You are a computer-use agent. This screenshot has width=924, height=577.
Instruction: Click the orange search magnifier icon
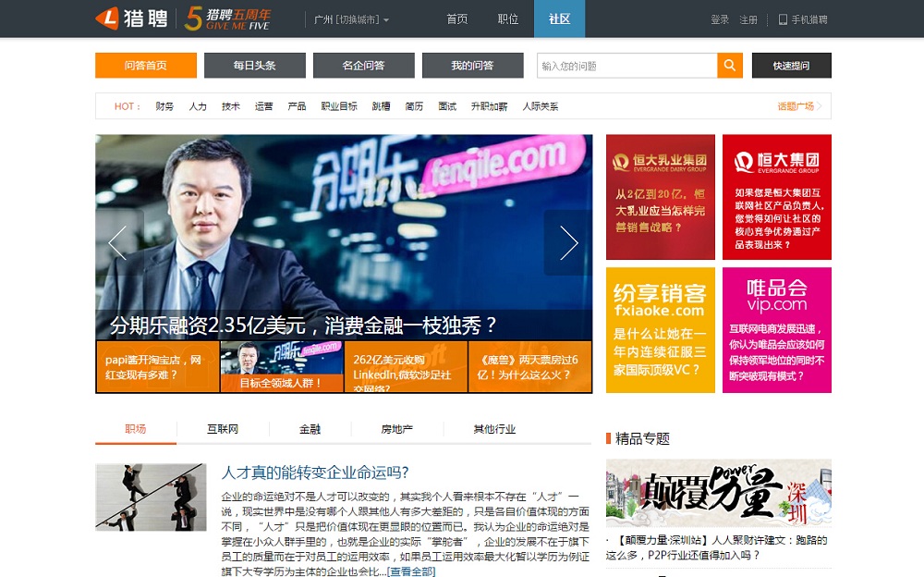click(730, 66)
